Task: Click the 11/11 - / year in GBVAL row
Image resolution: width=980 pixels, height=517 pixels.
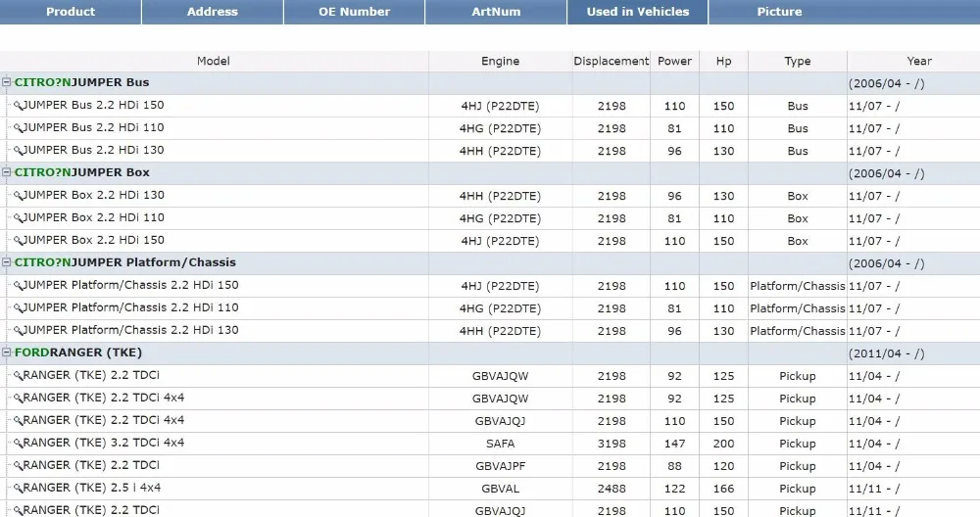Action: [874, 489]
